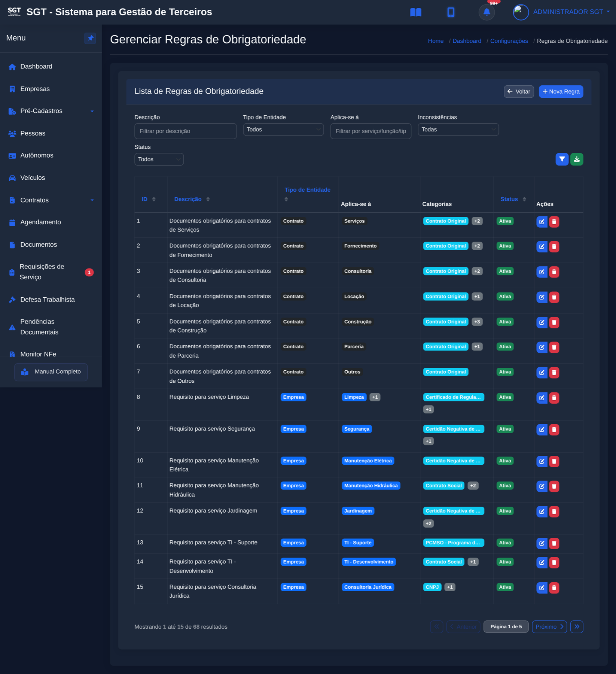This screenshot has height=674, width=616.
Task: Click the mobile phone icon in header
Action: pyautogui.click(x=451, y=12)
